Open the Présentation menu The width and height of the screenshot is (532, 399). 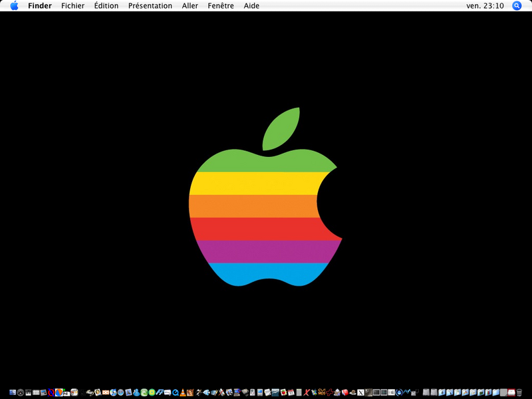point(150,6)
